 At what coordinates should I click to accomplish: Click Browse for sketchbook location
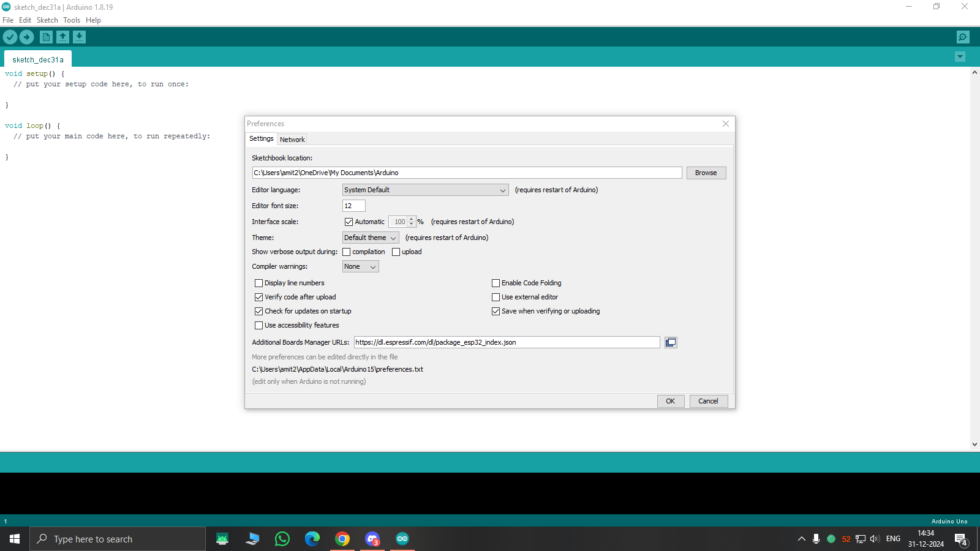point(706,173)
